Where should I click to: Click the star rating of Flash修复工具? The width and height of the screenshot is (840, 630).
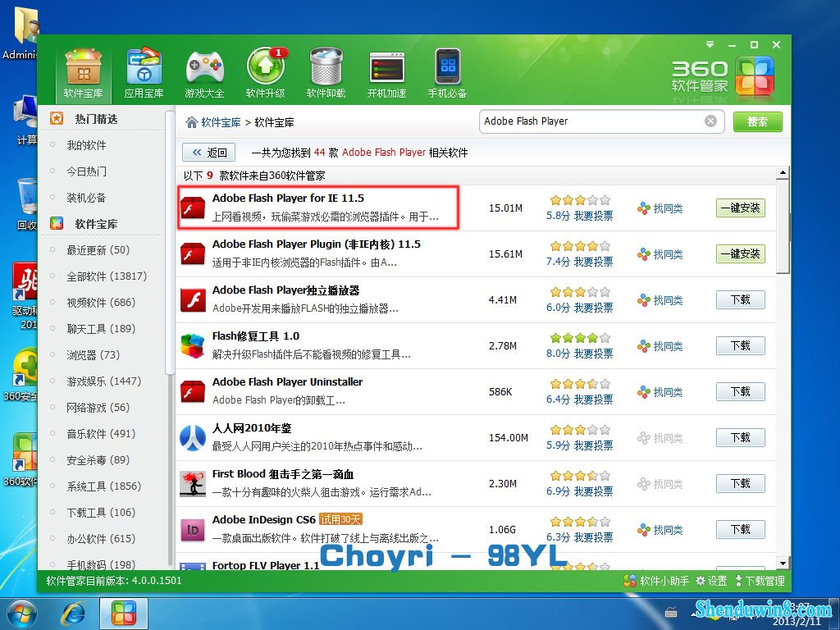tap(580, 338)
